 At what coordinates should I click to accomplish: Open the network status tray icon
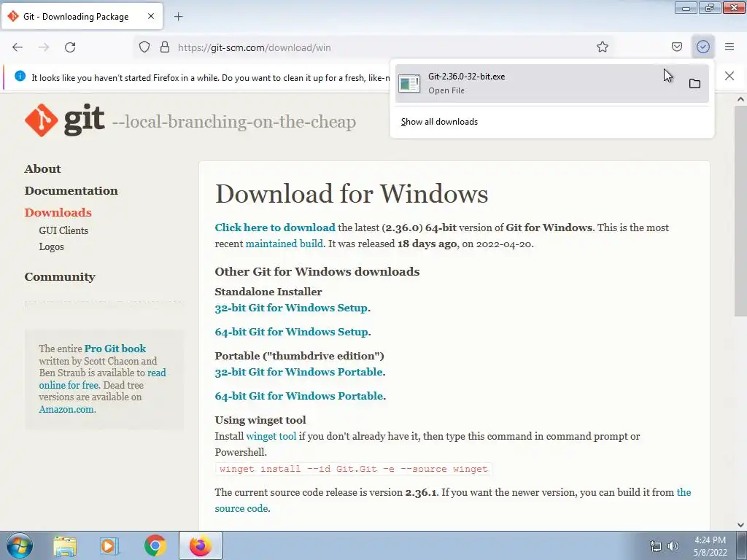pos(656,547)
